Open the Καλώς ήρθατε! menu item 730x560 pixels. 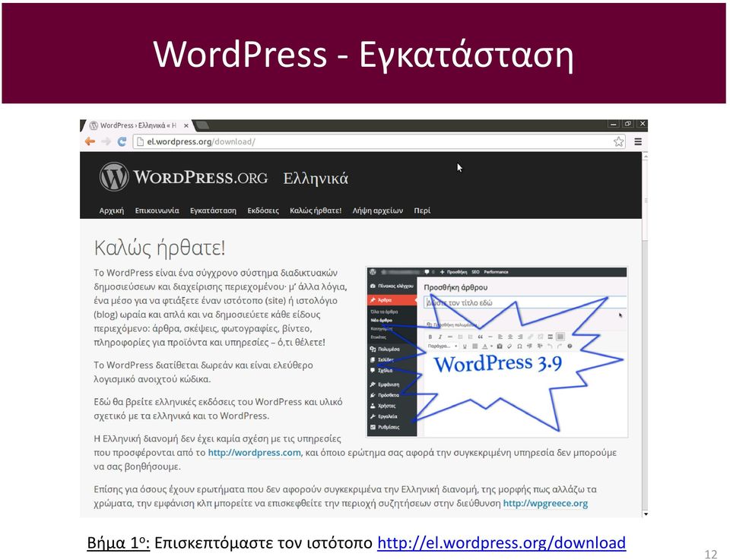(316, 210)
